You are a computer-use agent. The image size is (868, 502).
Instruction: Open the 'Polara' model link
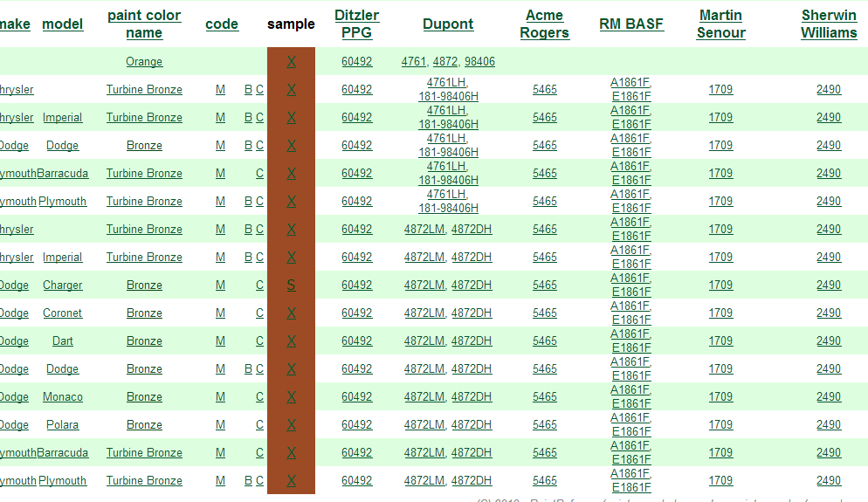click(63, 425)
